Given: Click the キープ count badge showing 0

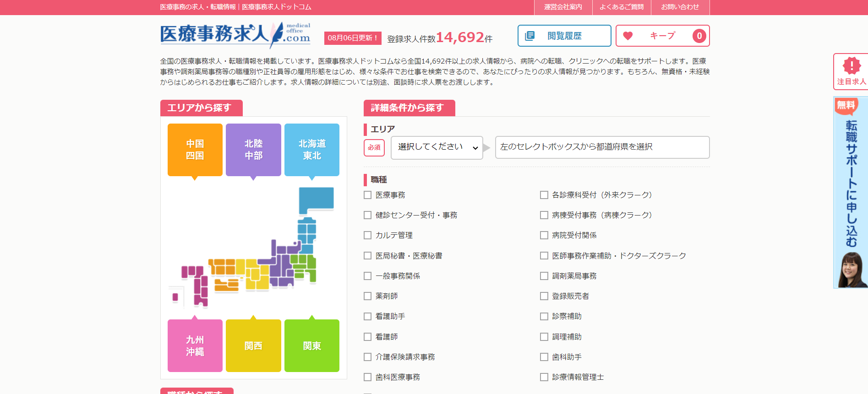Looking at the screenshot, I should pyautogui.click(x=699, y=36).
